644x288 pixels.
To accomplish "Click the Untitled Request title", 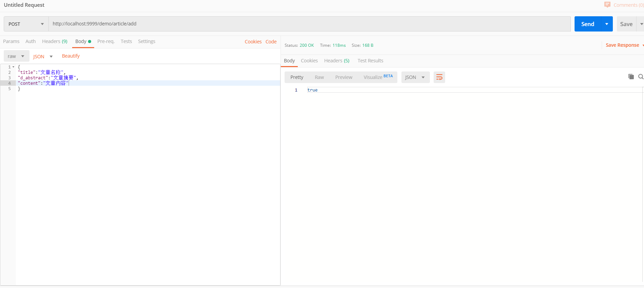I will click(x=24, y=5).
